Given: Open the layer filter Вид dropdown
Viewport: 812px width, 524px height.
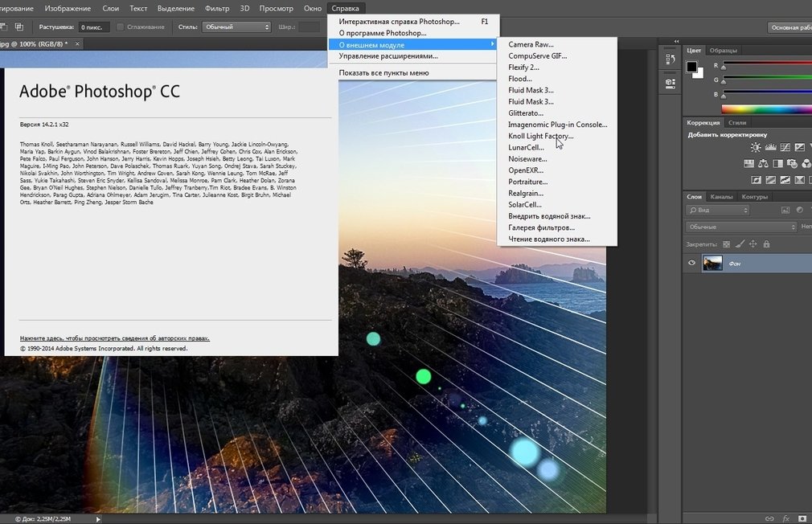Looking at the screenshot, I should [x=718, y=210].
